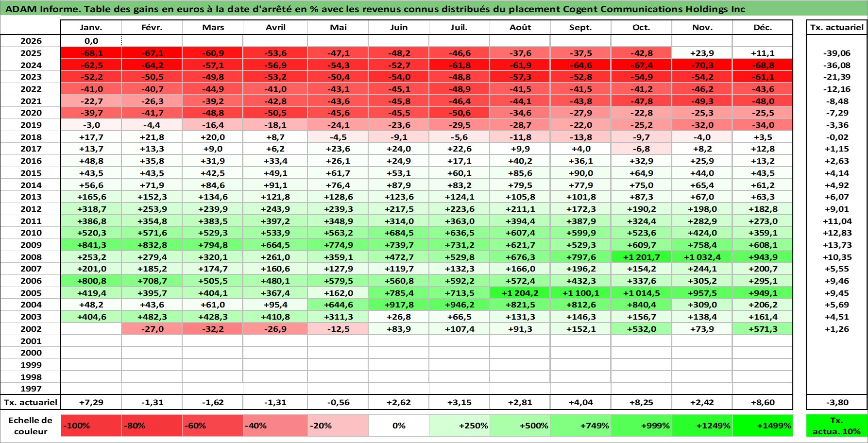
Task: Click the +999% green swatch
Action: click(x=641, y=426)
